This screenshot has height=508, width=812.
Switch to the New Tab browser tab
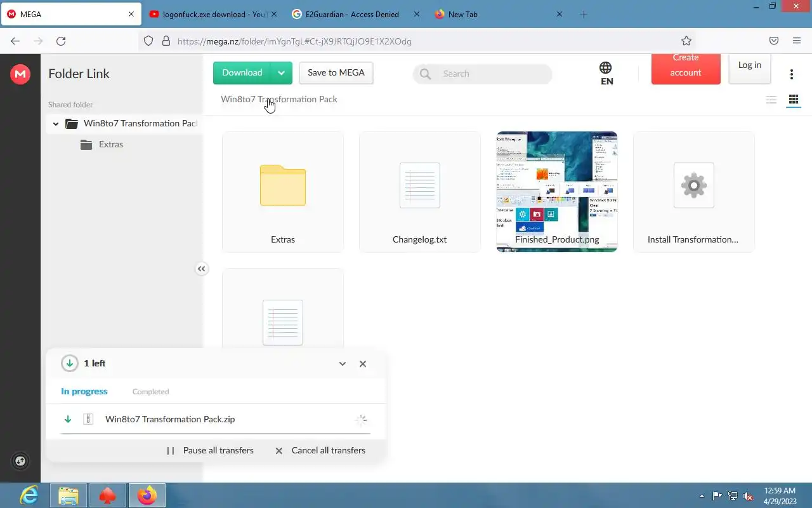pos(499,14)
